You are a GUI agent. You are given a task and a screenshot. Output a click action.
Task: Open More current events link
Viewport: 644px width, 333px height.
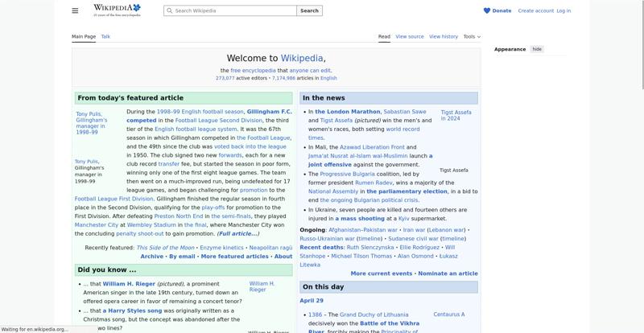point(381,273)
